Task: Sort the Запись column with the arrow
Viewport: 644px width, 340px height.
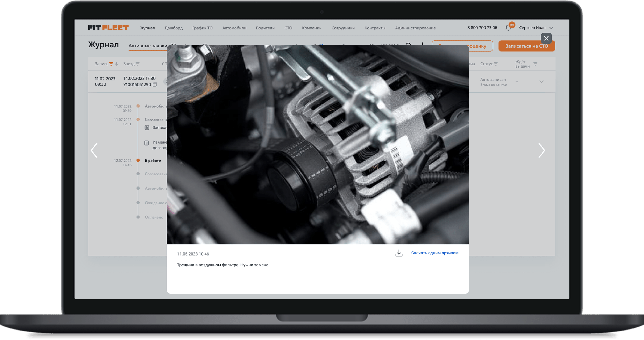Action: coord(116,64)
